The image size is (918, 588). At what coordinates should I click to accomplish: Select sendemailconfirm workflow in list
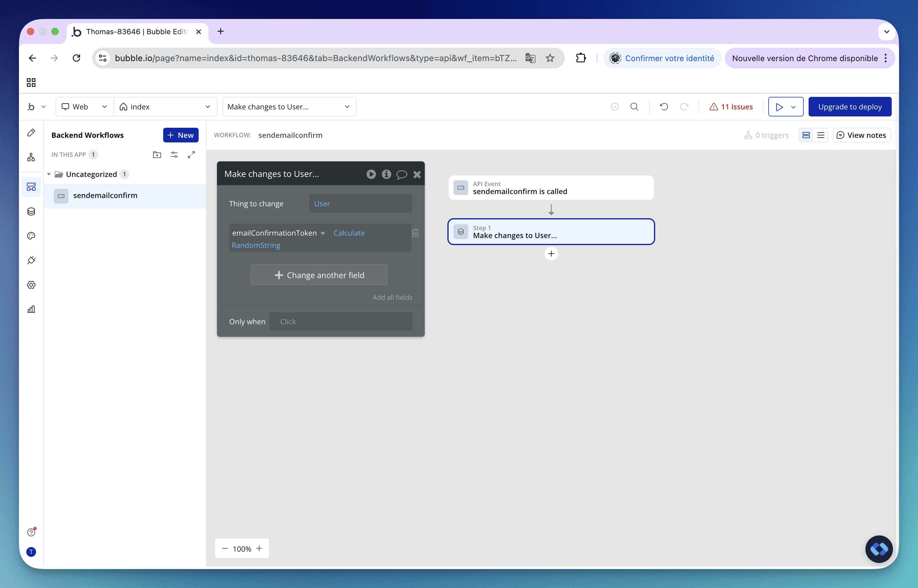pyautogui.click(x=125, y=196)
